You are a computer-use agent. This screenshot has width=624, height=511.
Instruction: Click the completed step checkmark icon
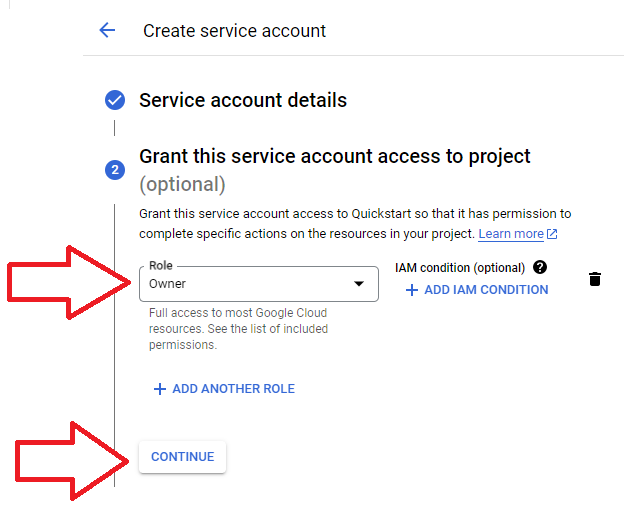pyautogui.click(x=115, y=100)
